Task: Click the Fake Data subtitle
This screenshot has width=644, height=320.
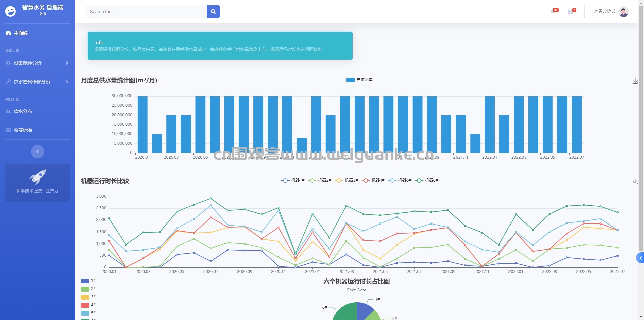Action: tap(357, 290)
